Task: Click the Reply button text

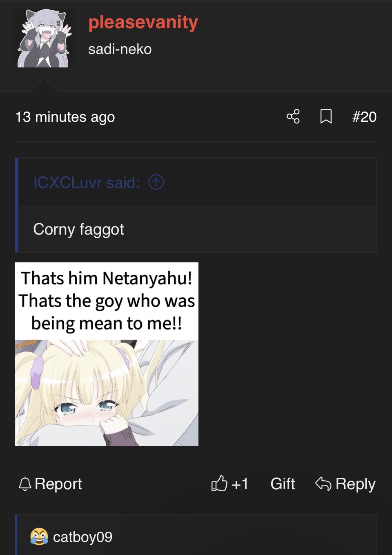Action: [x=355, y=484]
